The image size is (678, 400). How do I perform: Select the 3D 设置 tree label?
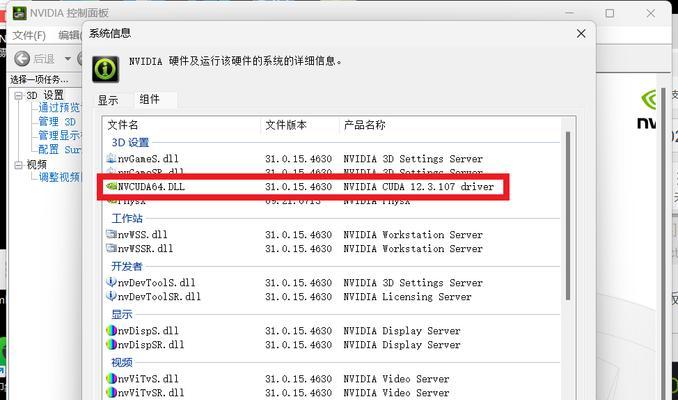click(x=45, y=95)
